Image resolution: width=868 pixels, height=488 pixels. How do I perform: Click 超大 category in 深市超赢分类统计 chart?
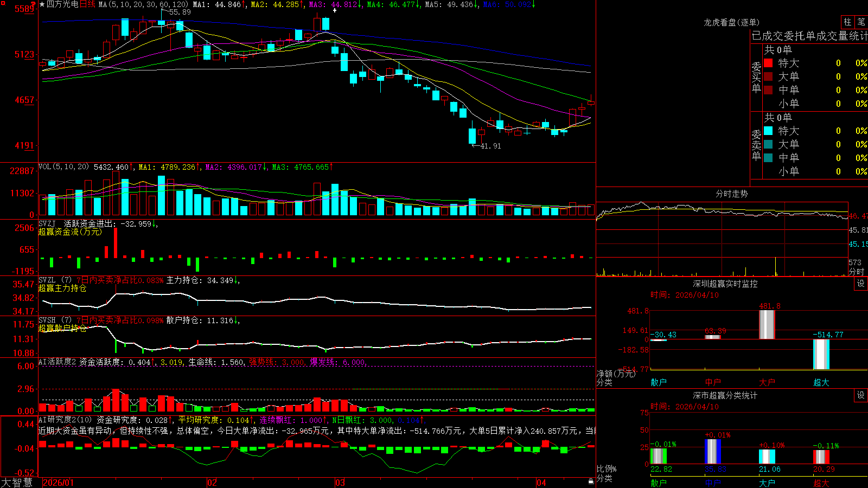(821, 483)
